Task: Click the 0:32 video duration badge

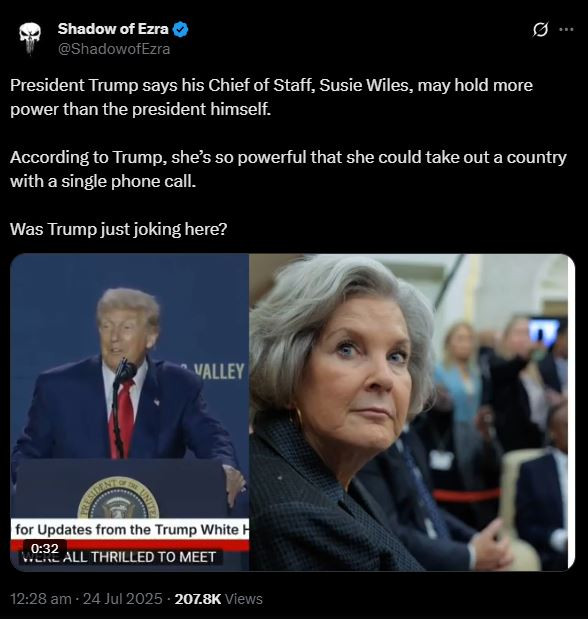Action: (x=44, y=549)
